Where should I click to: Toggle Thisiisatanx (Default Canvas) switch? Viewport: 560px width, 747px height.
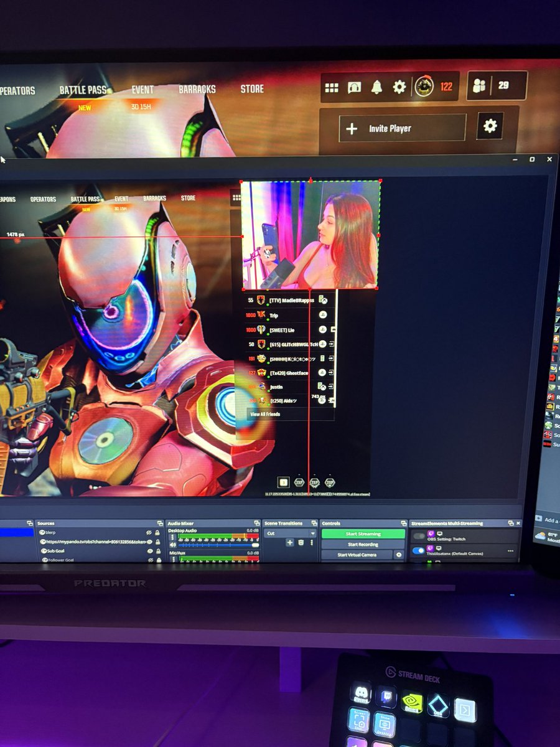[x=418, y=550]
